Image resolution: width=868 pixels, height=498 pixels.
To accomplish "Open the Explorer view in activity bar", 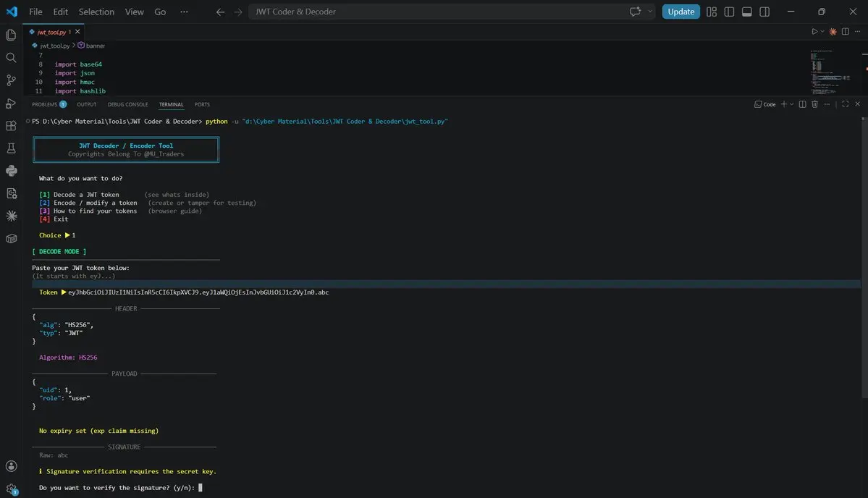I will [x=11, y=35].
